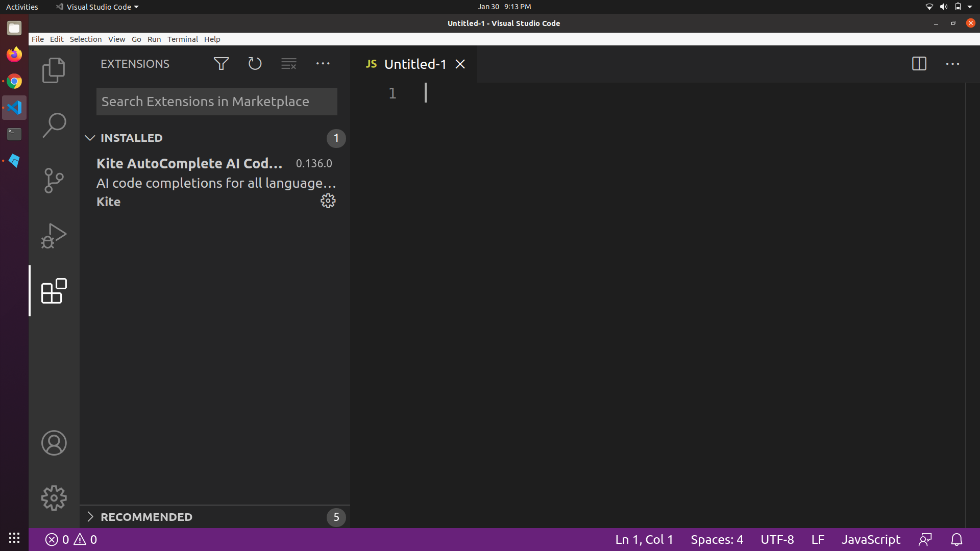980x551 pixels.
Task: Change end of line sequence LF
Action: click(x=818, y=540)
